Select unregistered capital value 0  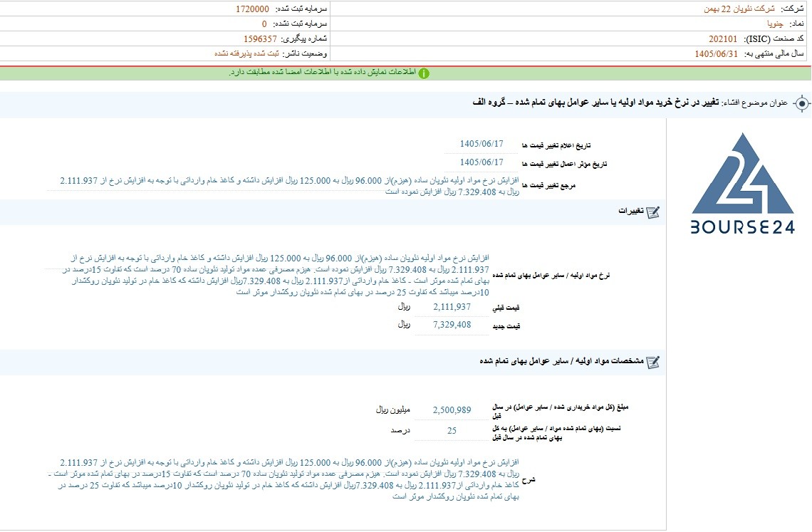coord(264,24)
